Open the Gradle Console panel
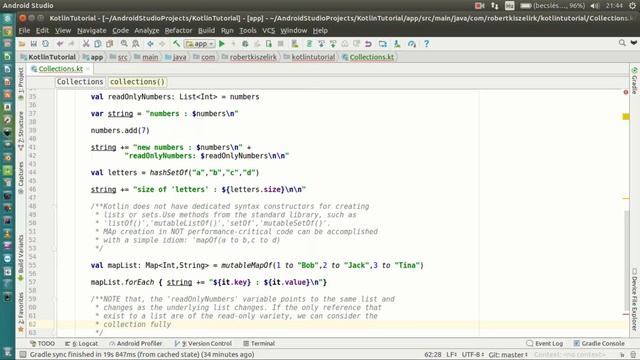The width and height of the screenshot is (640, 360). [599, 344]
